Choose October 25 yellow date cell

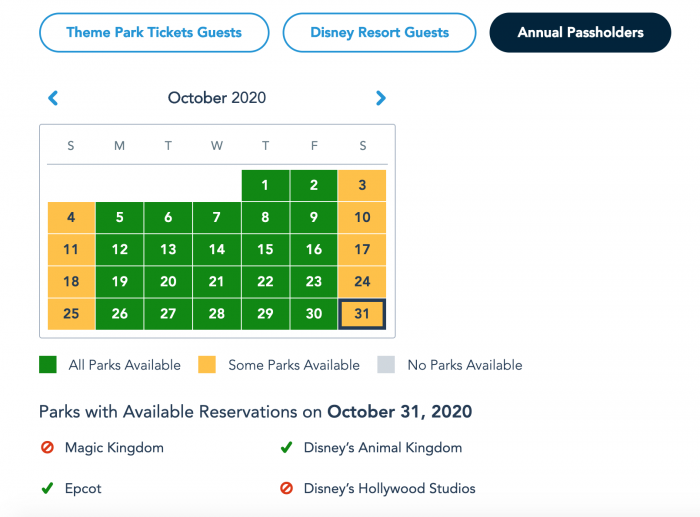[x=71, y=314]
